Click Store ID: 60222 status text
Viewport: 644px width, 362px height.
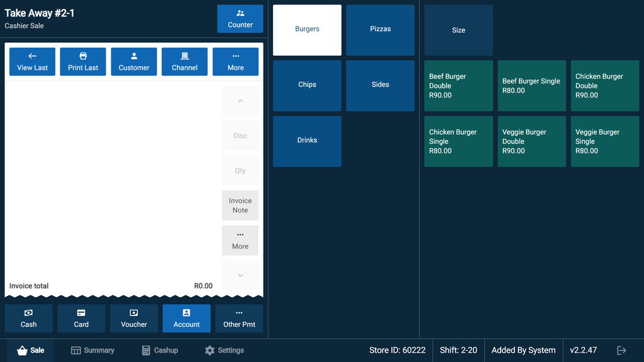point(397,351)
